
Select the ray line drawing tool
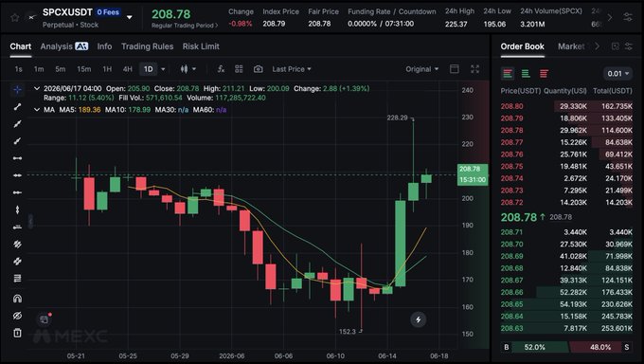pos(17,141)
